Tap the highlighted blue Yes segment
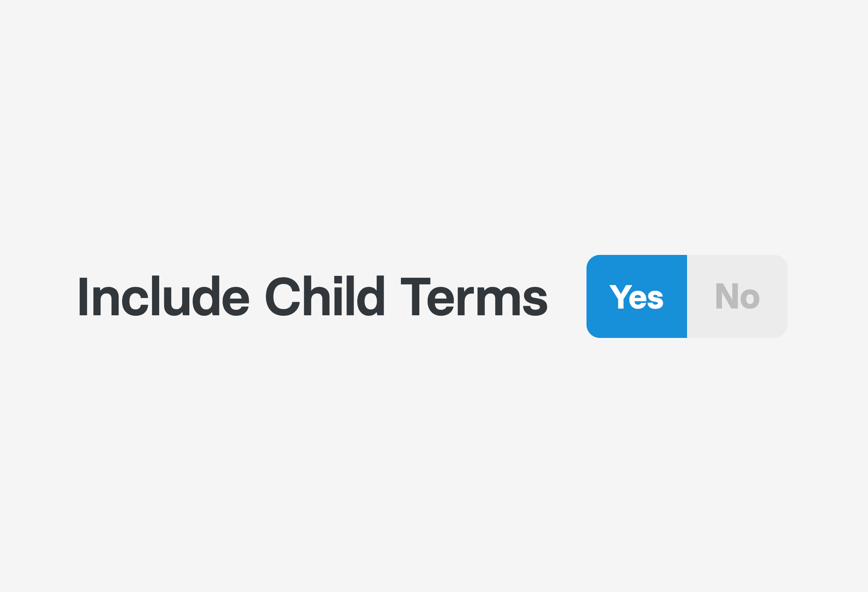The image size is (868, 592). tap(636, 296)
